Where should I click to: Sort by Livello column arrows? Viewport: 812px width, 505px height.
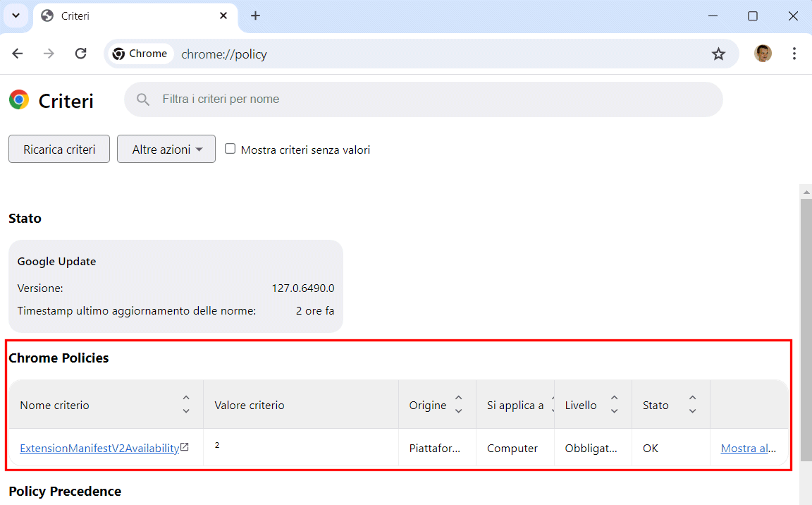coord(614,405)
